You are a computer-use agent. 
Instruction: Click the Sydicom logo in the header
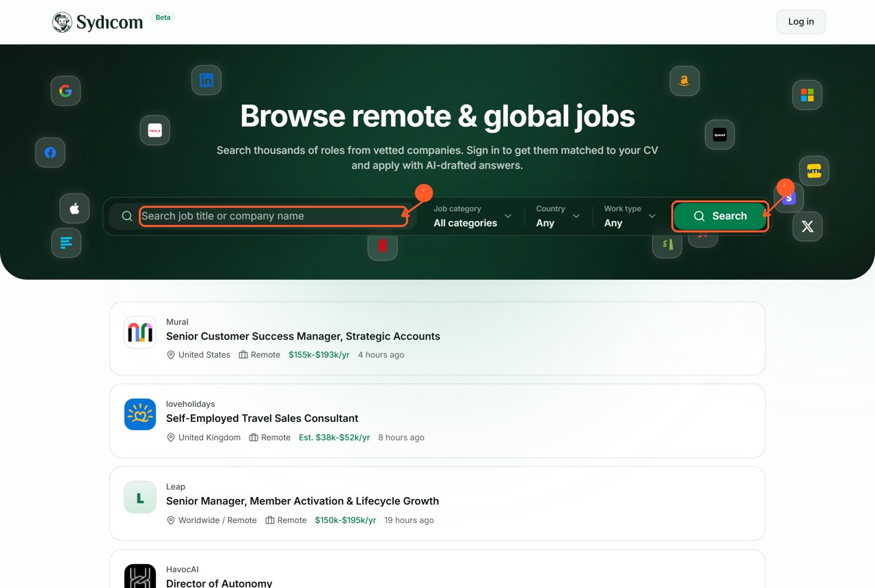click(98, 22)
